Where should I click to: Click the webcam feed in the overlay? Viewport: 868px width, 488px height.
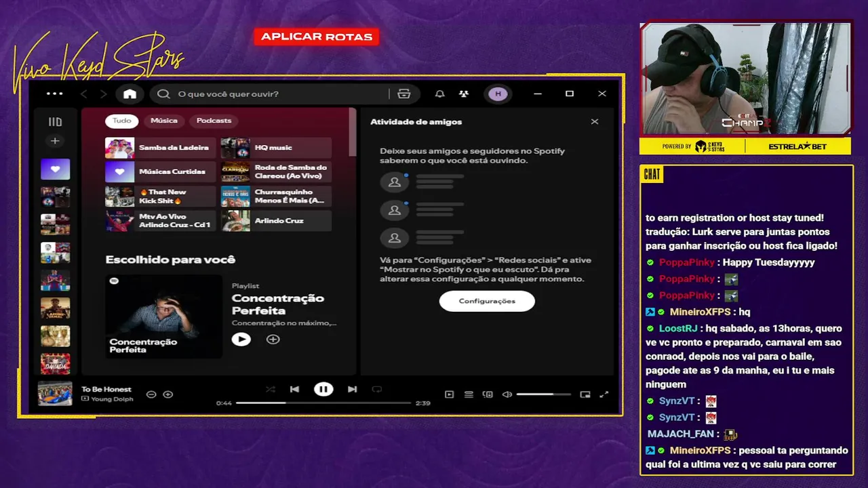745,79
